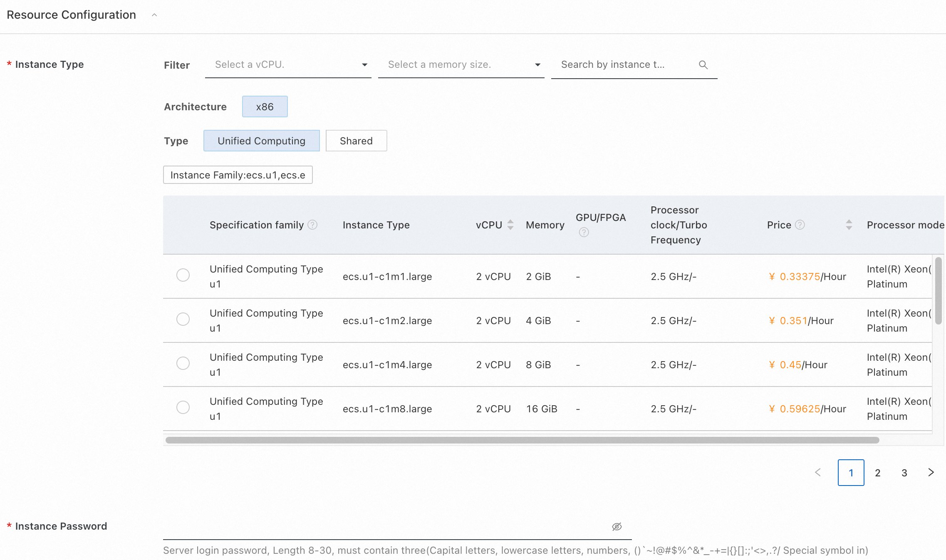The height and width of the screenshot is (560, 946).
Task: Click the GPU/FPGA help icon
Action: pyautogui.click(x=584, y=232)
